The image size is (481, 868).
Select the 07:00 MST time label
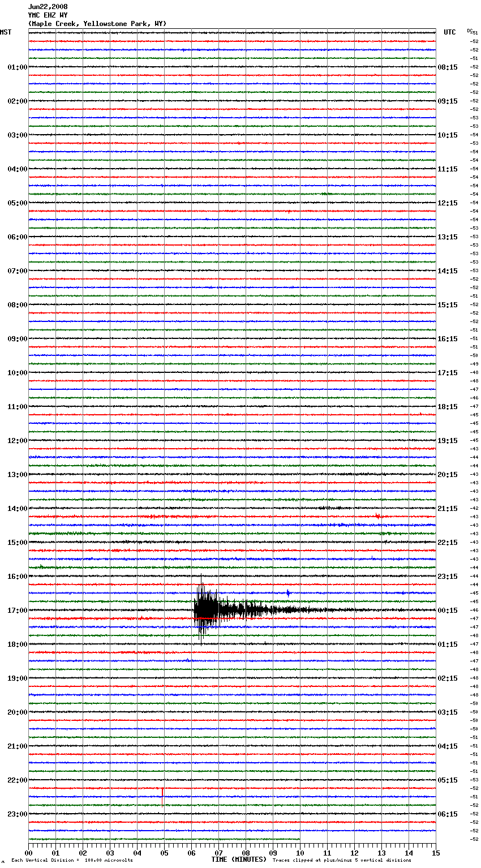(x=18, y=271)
